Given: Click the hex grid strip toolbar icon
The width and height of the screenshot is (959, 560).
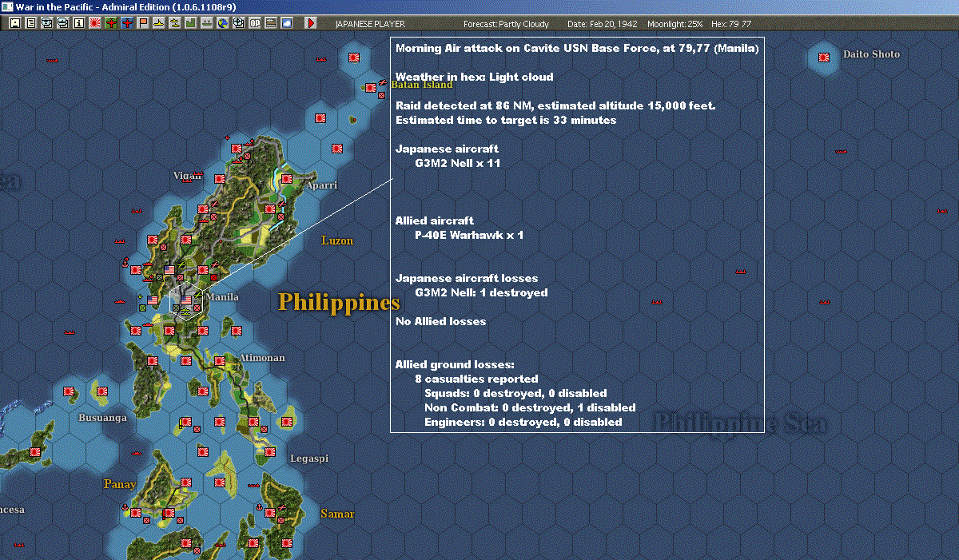Looking at the screenshot, I should click(270, 24).
